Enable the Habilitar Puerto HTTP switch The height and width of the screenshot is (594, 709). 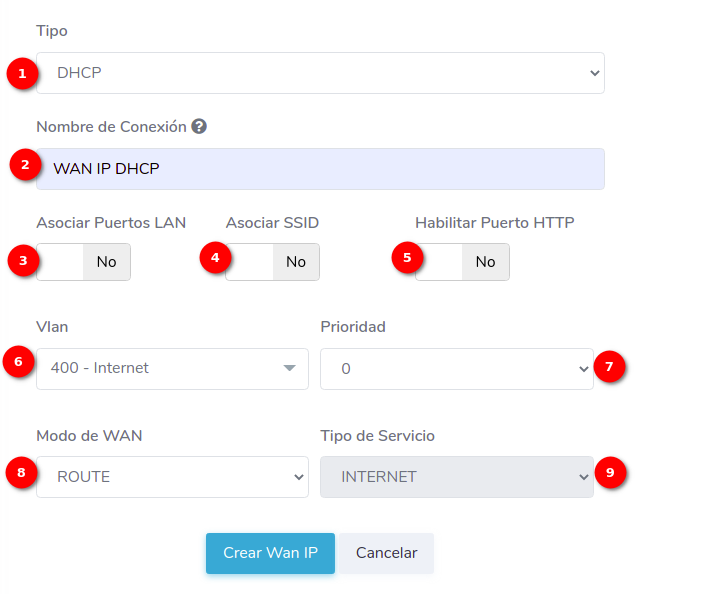click(462, 262)
